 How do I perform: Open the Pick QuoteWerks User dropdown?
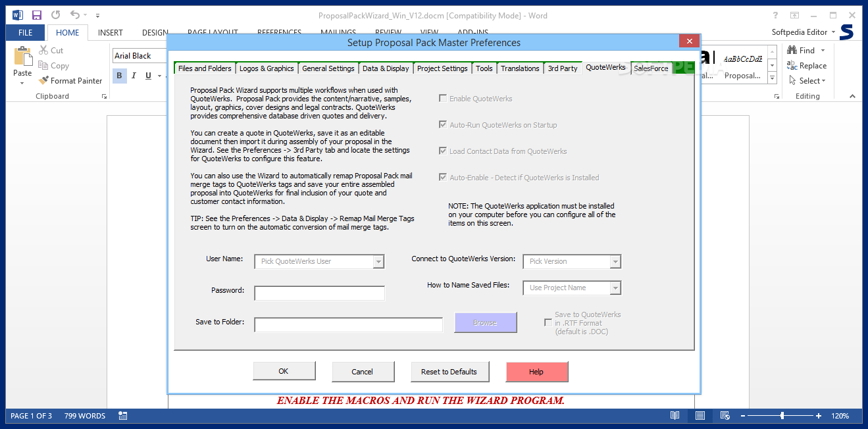tap(378, 261)
